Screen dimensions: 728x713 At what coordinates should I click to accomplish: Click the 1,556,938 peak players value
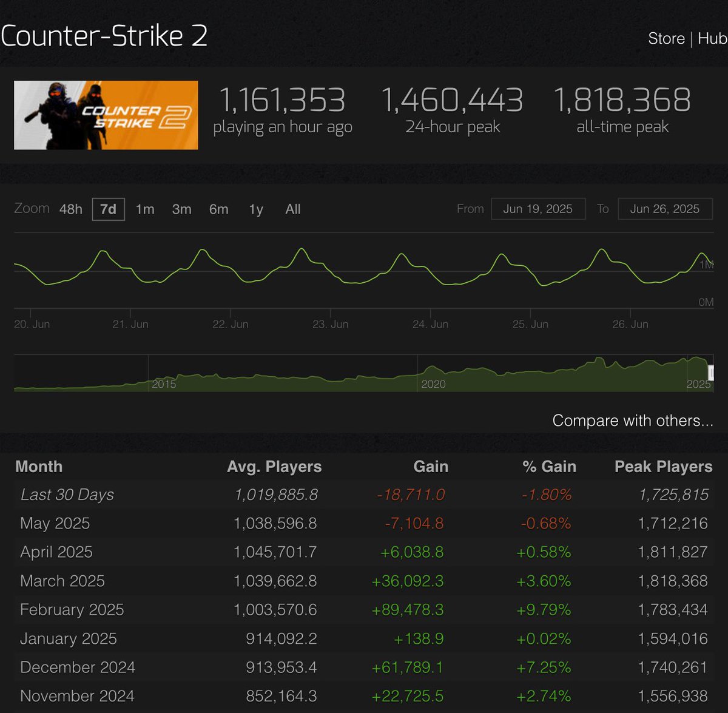[x=673, y=696]
